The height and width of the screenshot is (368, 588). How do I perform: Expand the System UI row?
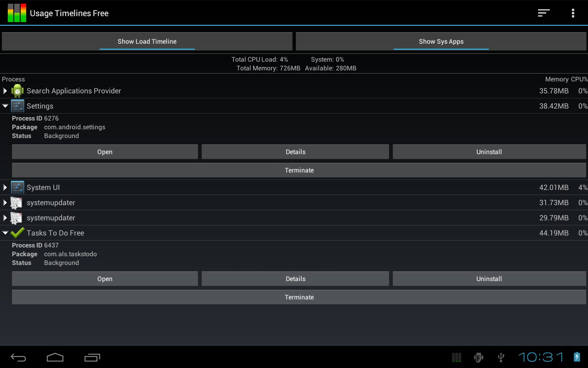[5, 187]
